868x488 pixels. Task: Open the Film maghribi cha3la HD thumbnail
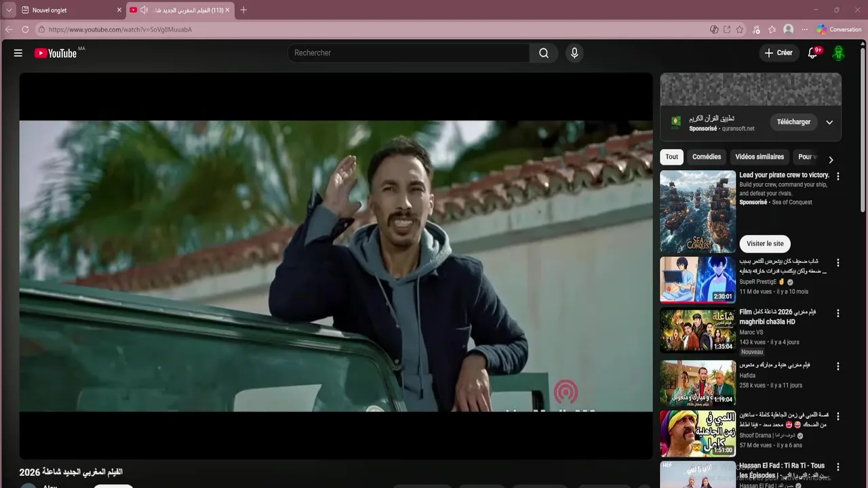point(698,330)
